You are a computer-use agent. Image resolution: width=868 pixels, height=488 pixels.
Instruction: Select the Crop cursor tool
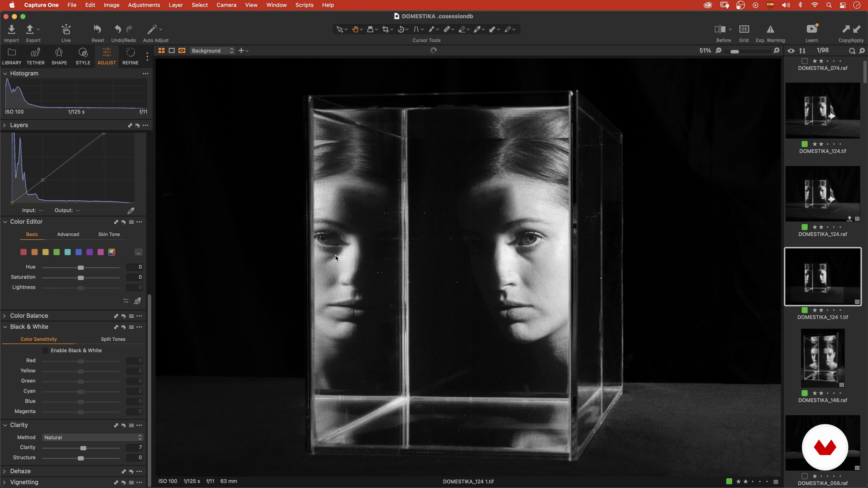pyautogui.click(x=385, y=30)
